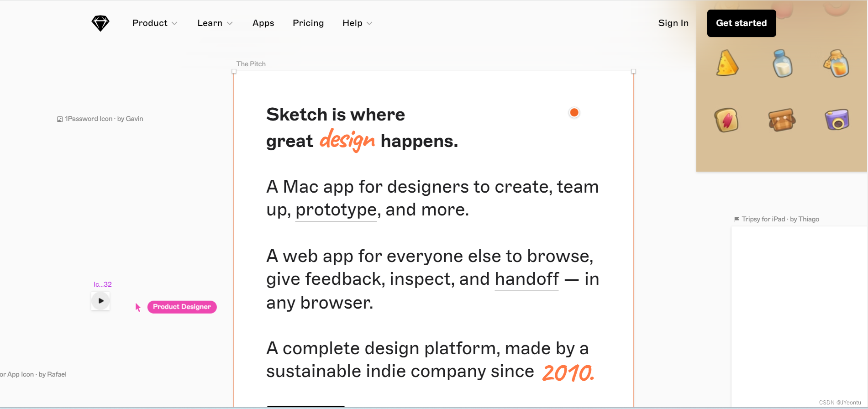Viewport: 868px width, 409px height.
Task: Follow the underlined handoff link
Action: pyautogui.click(x=527, y=279)
